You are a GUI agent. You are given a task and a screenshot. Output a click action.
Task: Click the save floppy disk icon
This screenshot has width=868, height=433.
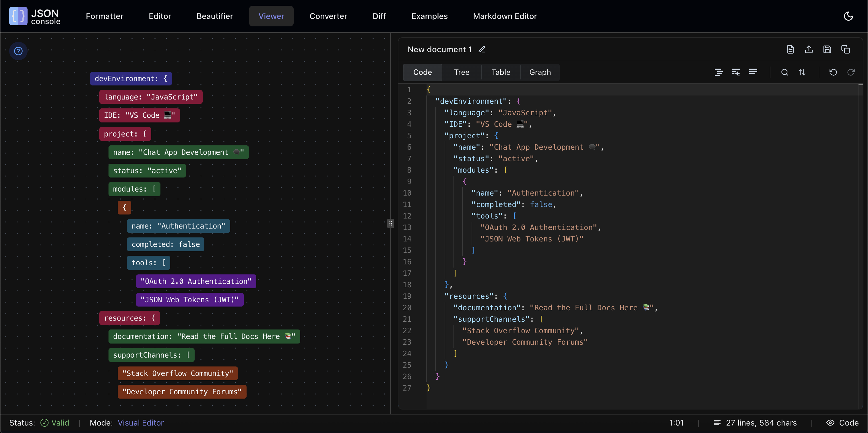(x=827, y=50)
